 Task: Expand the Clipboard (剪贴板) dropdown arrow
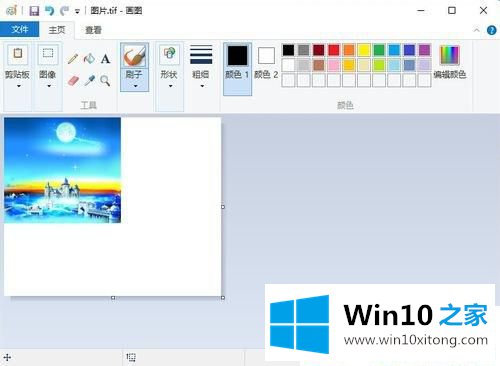19,86
